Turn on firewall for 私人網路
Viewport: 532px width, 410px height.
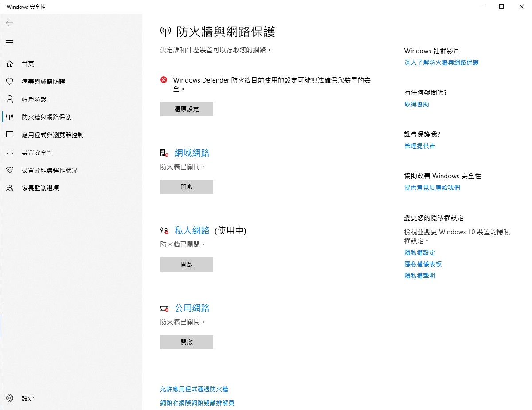[186, 264]
